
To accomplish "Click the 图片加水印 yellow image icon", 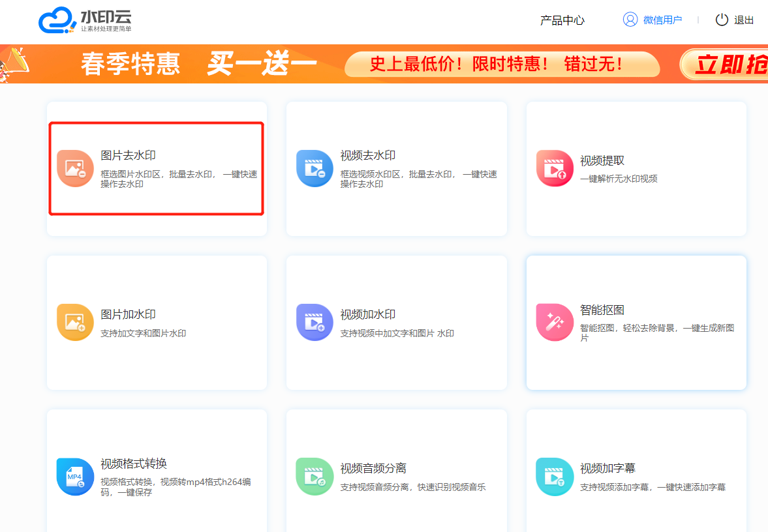I will click(x=75, y=322).
